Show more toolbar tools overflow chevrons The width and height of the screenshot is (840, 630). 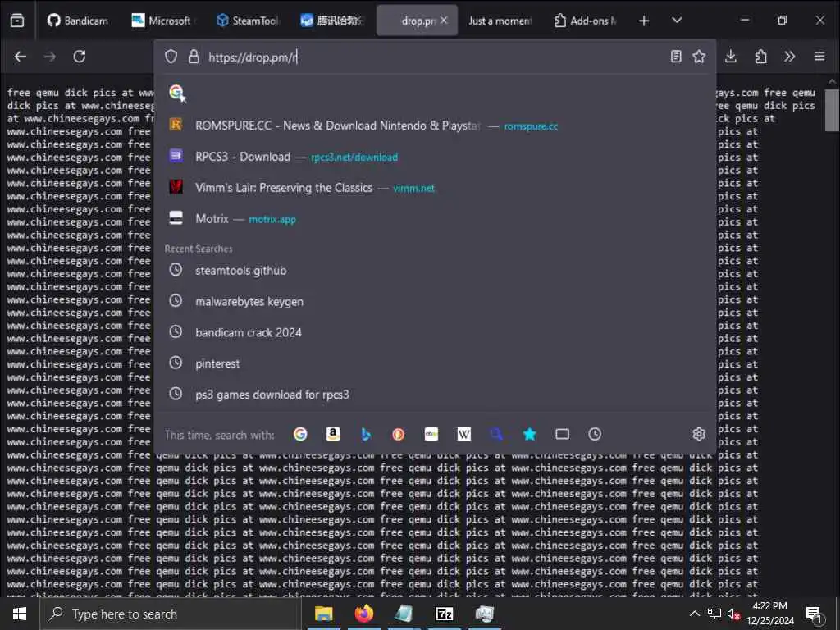click(x=790, y=57)
